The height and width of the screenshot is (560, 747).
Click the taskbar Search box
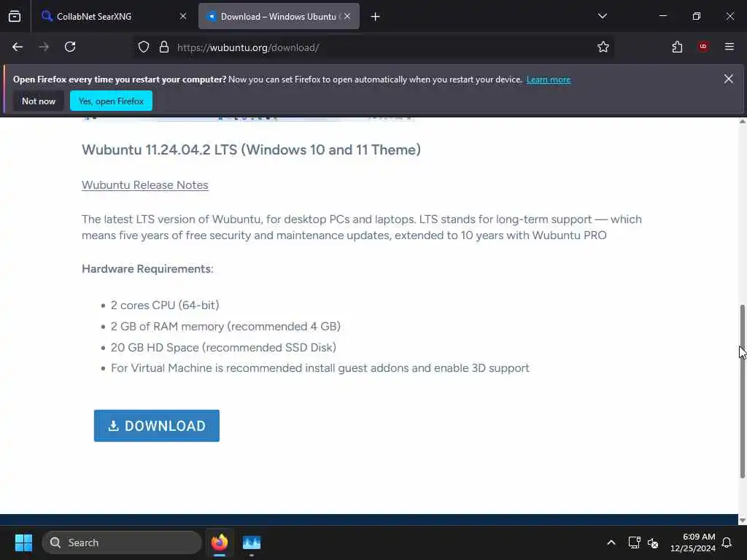click(122, 542)
